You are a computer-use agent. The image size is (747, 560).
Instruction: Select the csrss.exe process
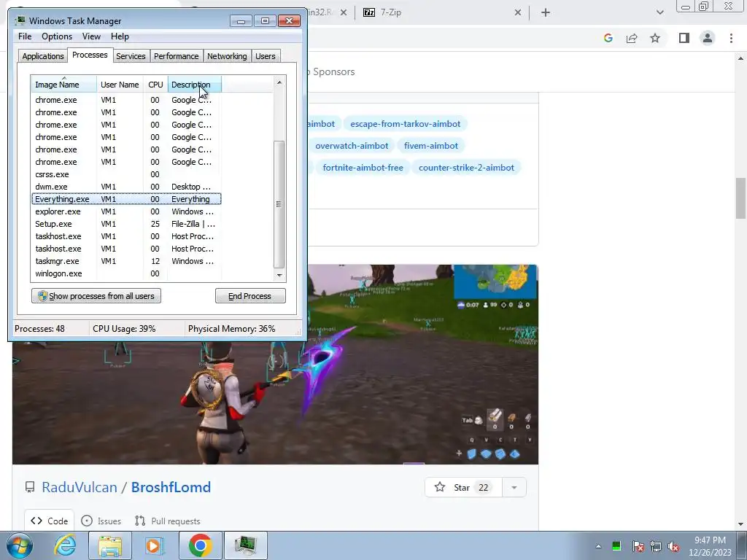[x=126, y=174]
